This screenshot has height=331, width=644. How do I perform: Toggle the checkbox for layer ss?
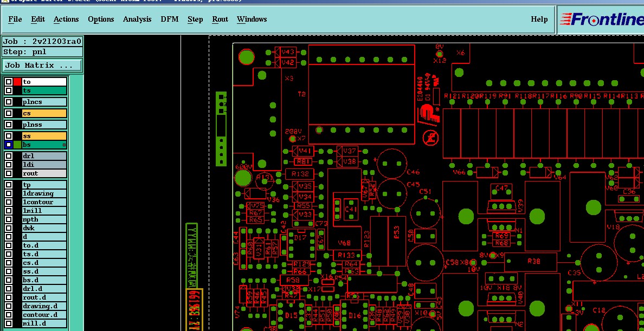[9, 136]
